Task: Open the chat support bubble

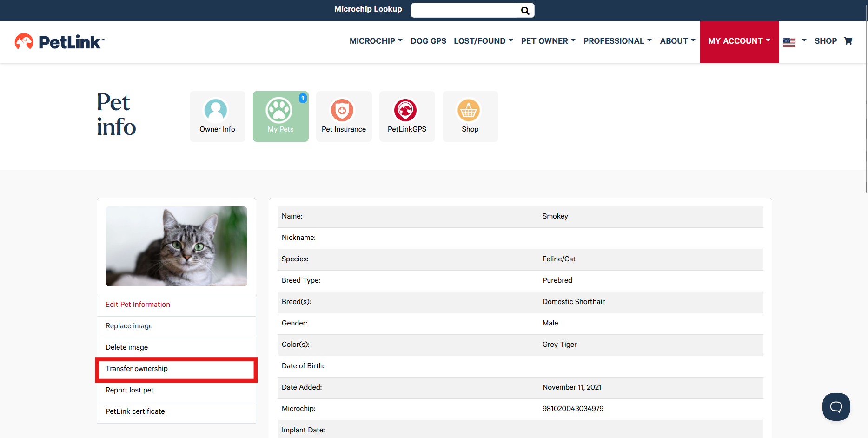Action: tap(836, 407)
